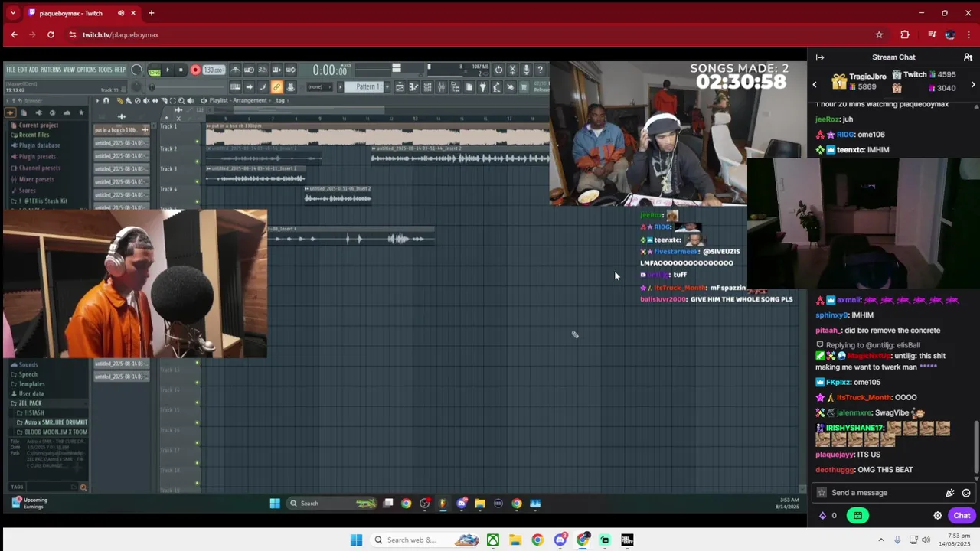This screenshot has width=980, height=551.
Task: Click the FL Studio play button
Action: (x=168, y=70)
